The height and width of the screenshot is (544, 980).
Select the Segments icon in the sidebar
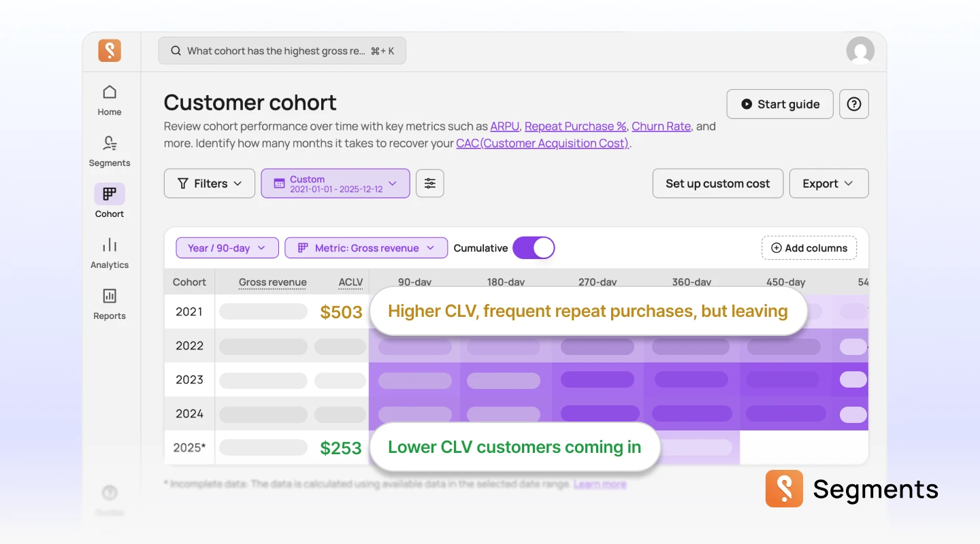[x=109, y=151]
